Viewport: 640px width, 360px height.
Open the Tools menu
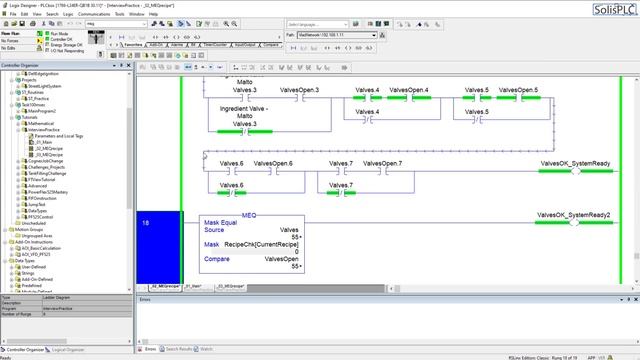tap(120, 14)
